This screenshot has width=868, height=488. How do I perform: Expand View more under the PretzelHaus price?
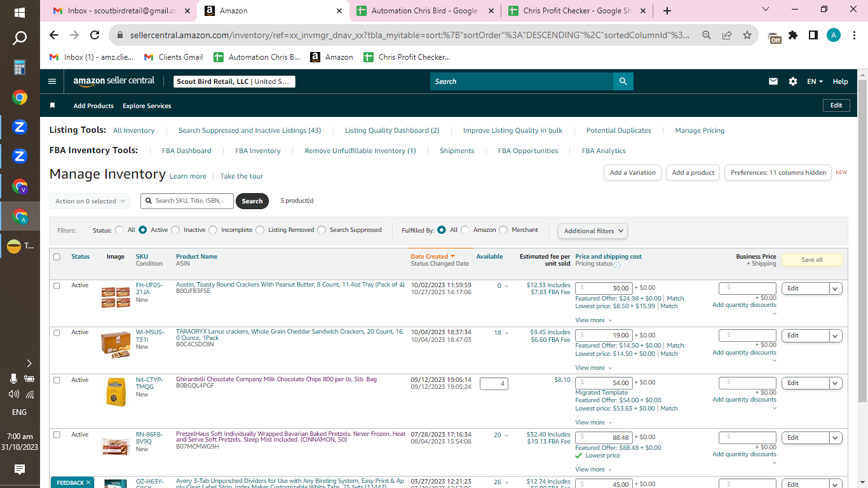[593, 470]
